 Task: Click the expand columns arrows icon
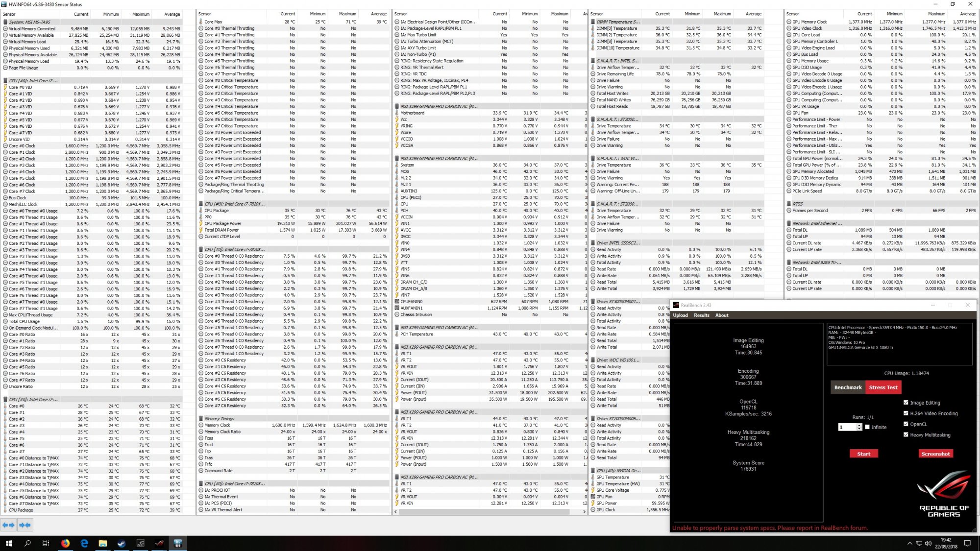point(8,525)
